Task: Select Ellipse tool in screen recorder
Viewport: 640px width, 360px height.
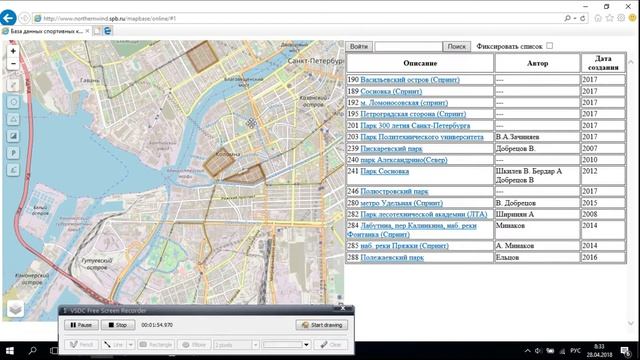Action: (x=194, y=345)
